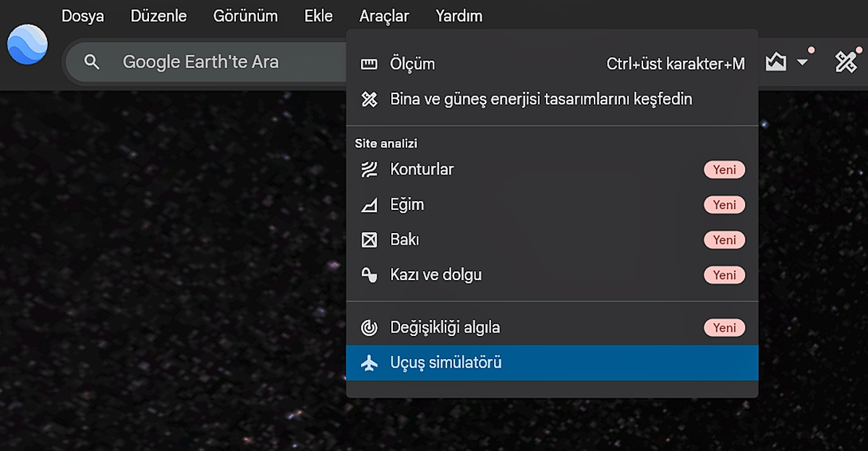Select the Konturlar menu entry
Screen dimensions: 868x451
552,169
